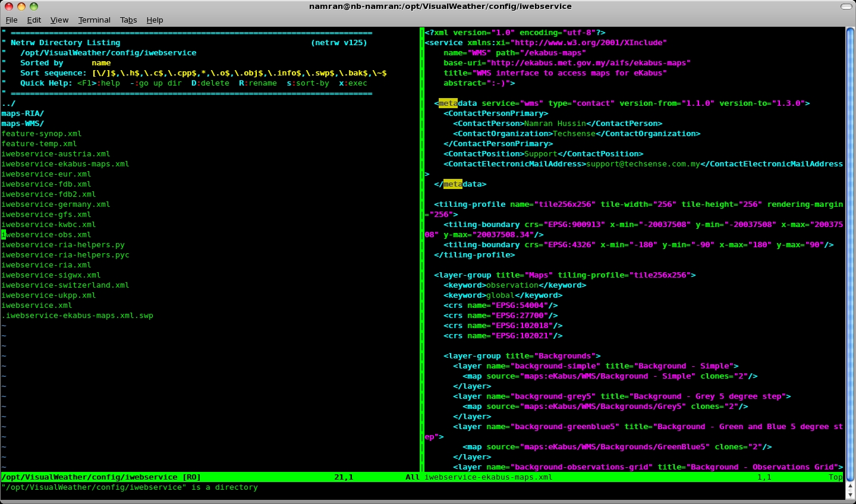Screen dimensions: 856x504
Task: Select iwebservice-switzerland.xml file
Action: [x=65, y=285]
